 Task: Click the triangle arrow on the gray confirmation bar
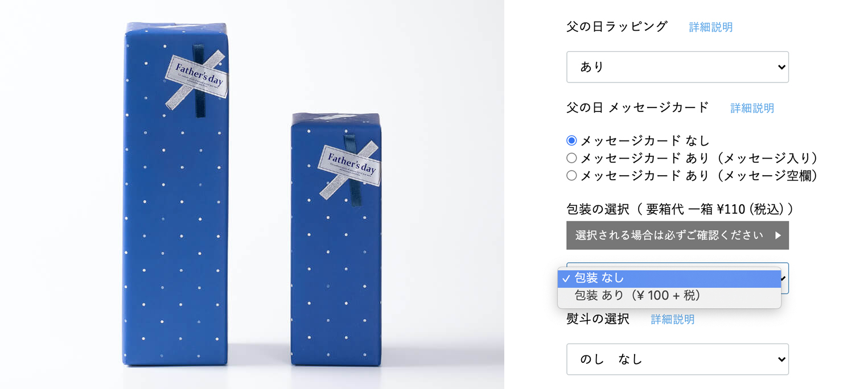pyautogui.click(x=778, y=235)
